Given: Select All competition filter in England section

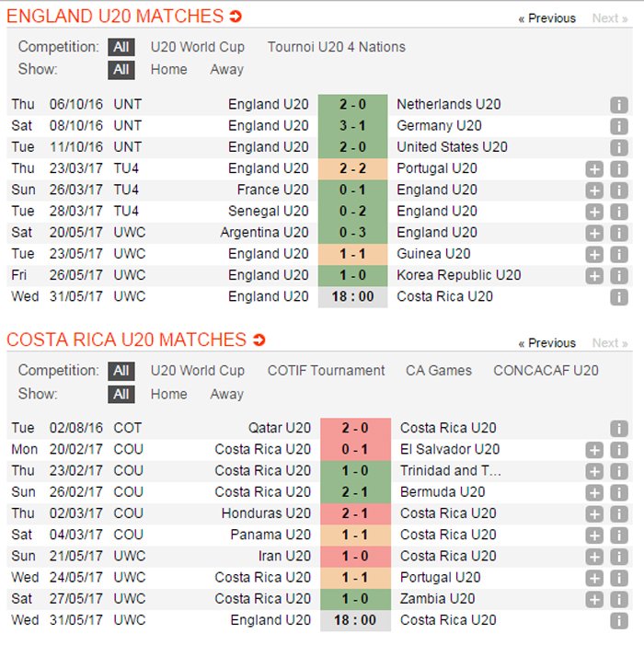Looking at the screenshot, I should tap(121, 47).
